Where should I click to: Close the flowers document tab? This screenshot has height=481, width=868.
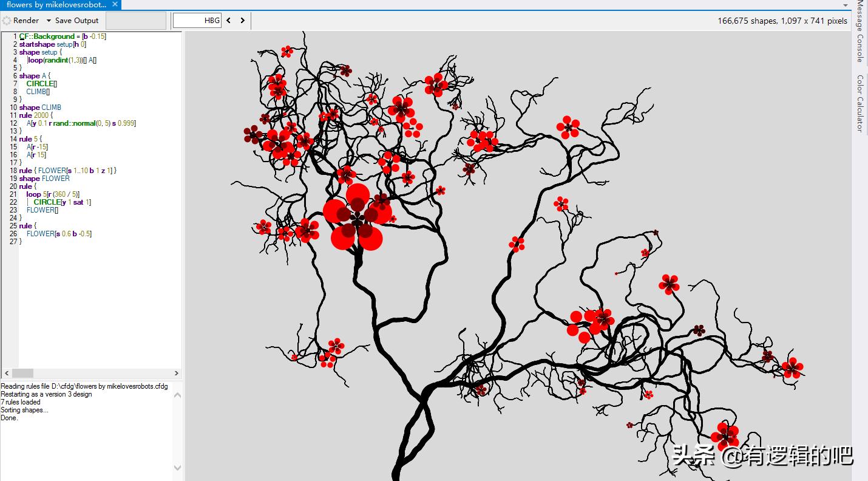[115, 4]
